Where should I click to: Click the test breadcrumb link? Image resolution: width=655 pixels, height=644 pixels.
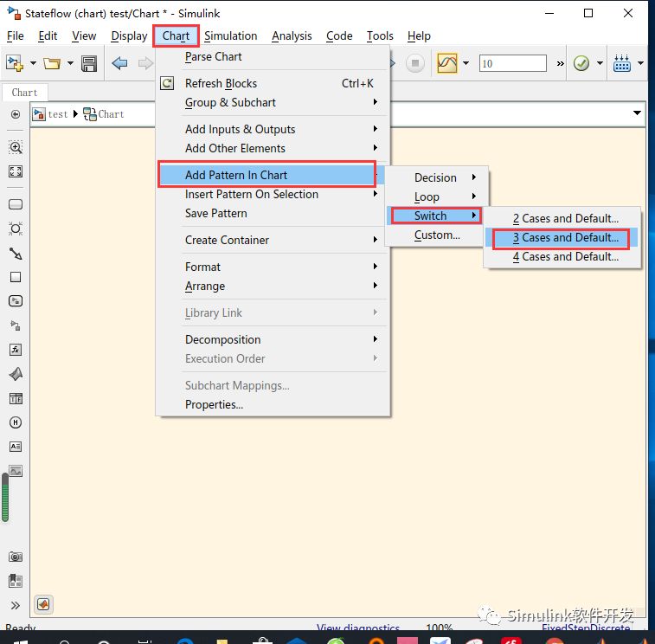click(x=57, y=114)
